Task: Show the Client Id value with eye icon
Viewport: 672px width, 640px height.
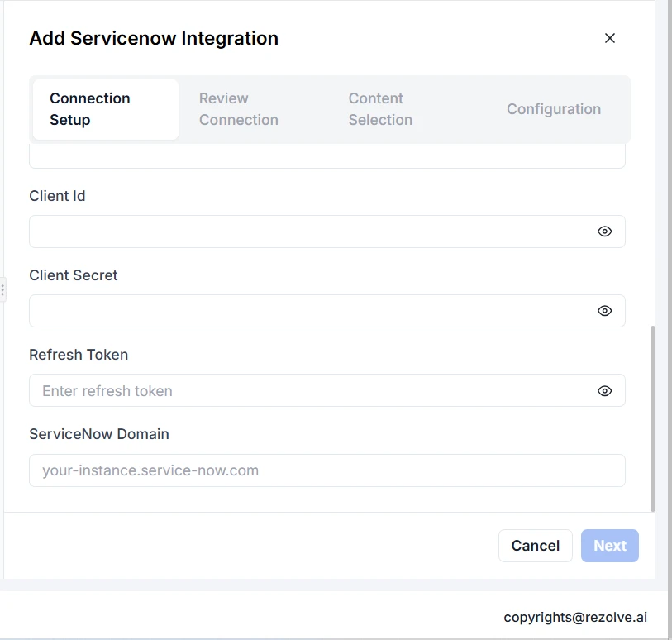Action: pos(605,232)
